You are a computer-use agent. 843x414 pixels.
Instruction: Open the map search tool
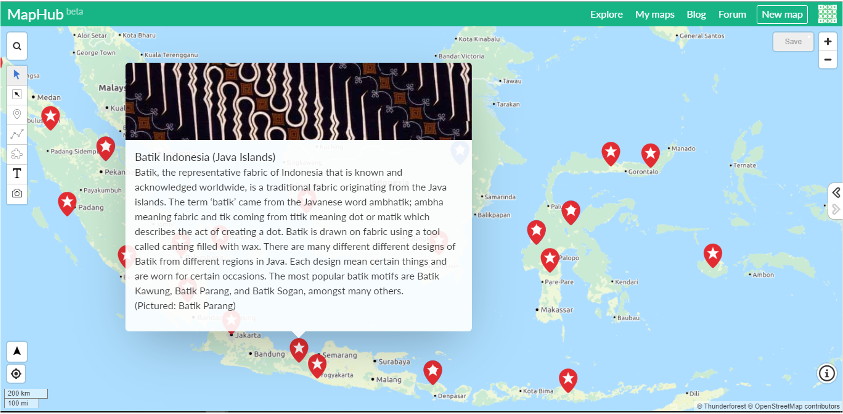(17, 46)
